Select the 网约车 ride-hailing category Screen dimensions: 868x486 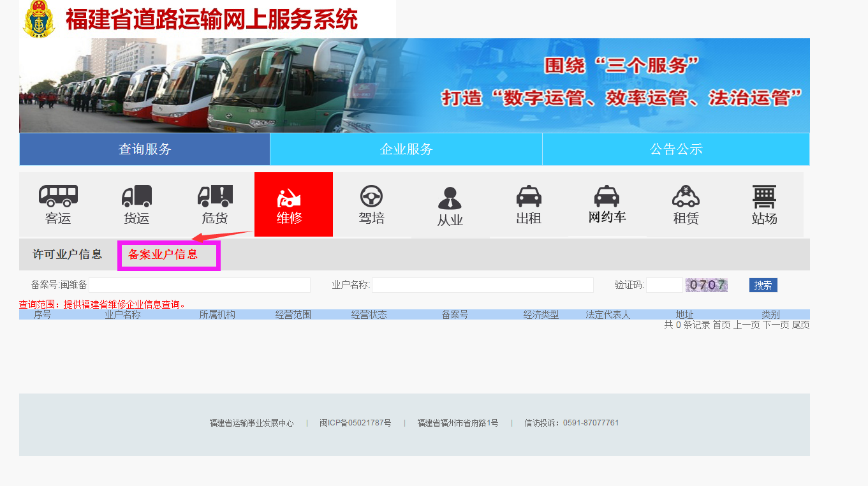pyautogui.click(x=607, y=205)
